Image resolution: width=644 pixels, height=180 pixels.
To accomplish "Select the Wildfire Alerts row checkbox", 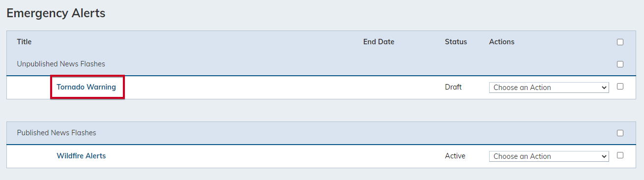I will pyautogui.click(x=620, y=155).
